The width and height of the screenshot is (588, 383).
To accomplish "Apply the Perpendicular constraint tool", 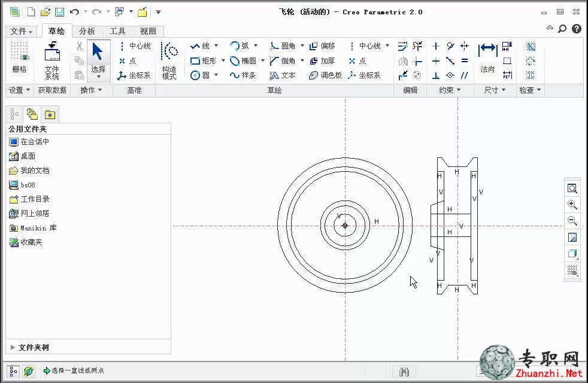I will [x=436, y=75].
